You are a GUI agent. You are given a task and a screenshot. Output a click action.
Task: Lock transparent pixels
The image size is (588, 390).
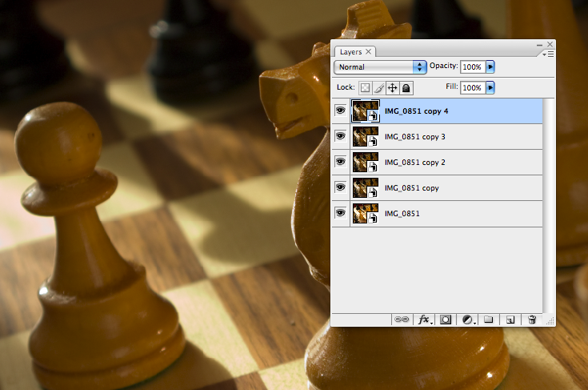click(365, 88)
